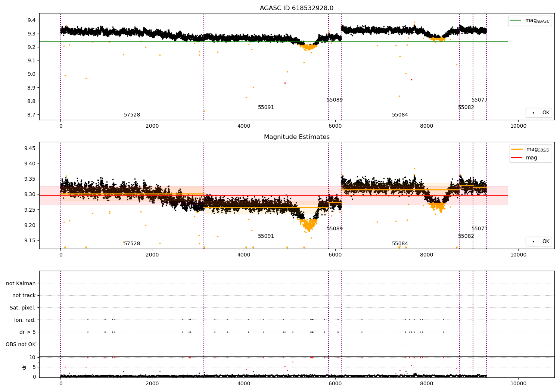Click obsid label 55091 in the top plot
The height and width of the screenshot is (392, 560).
[x=266, y=108]
